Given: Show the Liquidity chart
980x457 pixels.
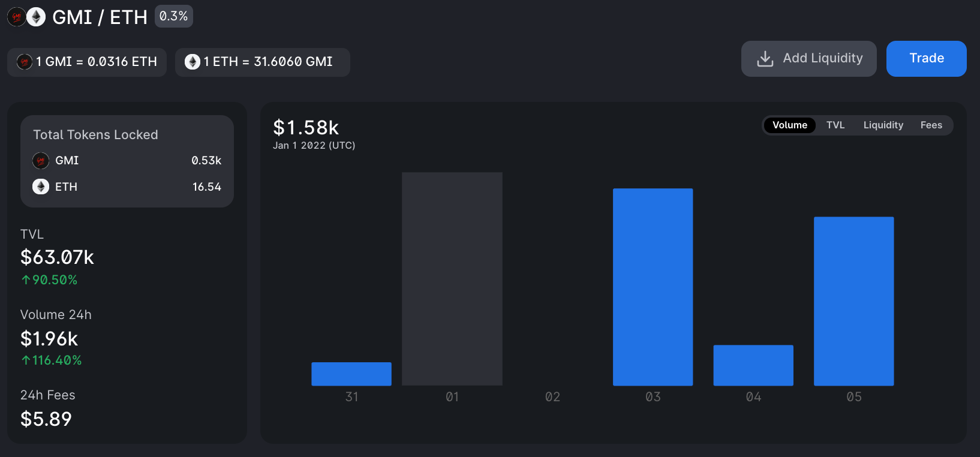Looking at the screenshot, I should tap(883, 125).
